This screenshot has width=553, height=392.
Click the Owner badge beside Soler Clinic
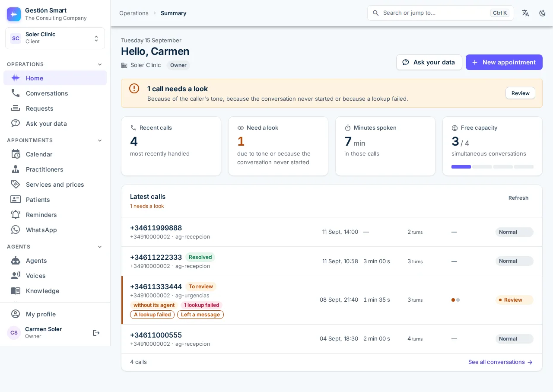pyautogui.click(x=178, y=65)
